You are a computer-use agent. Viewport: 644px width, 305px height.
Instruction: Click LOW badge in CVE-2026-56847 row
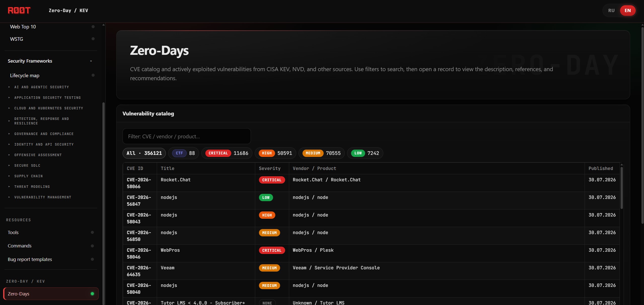point(266,197)
